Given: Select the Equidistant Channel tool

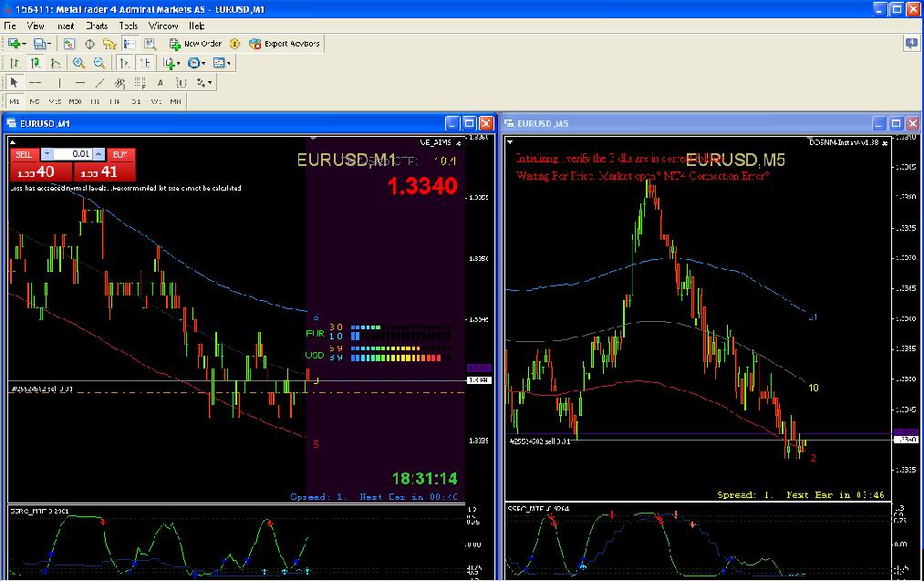Looking at the screenshot, I should point(119,82).
